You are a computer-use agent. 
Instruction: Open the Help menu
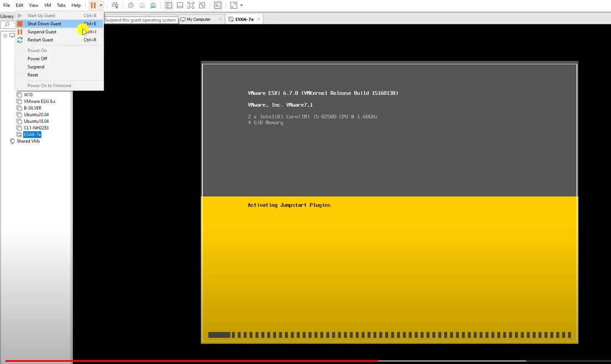pos(76,6)
